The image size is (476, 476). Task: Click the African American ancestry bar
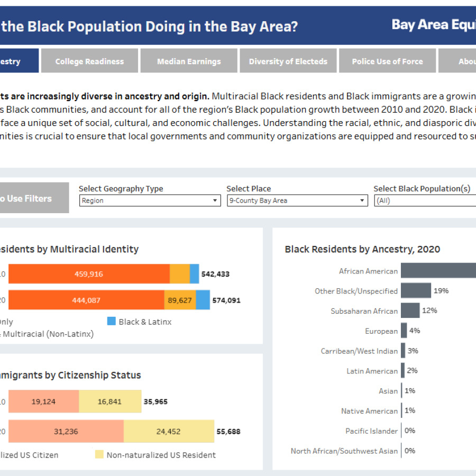pyautogui.click(x=438, y=271)
